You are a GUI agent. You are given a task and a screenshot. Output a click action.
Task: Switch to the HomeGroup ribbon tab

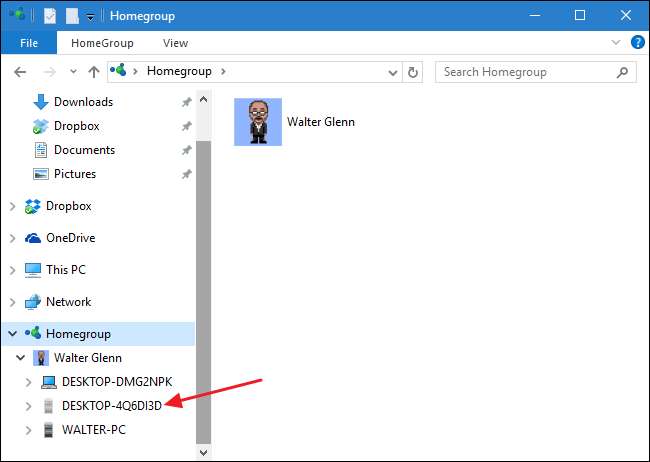click(x=102, y=43)
